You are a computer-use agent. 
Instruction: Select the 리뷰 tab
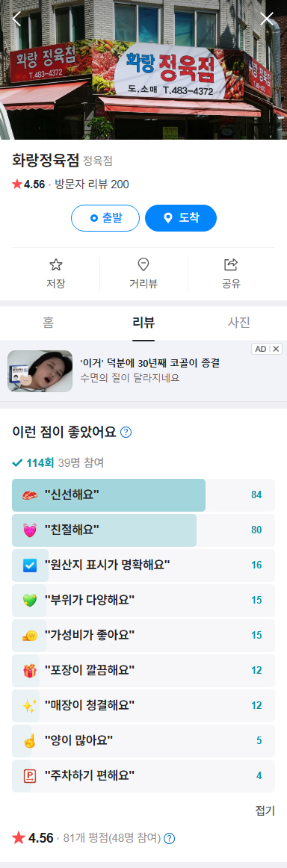(x=143, y=323)
